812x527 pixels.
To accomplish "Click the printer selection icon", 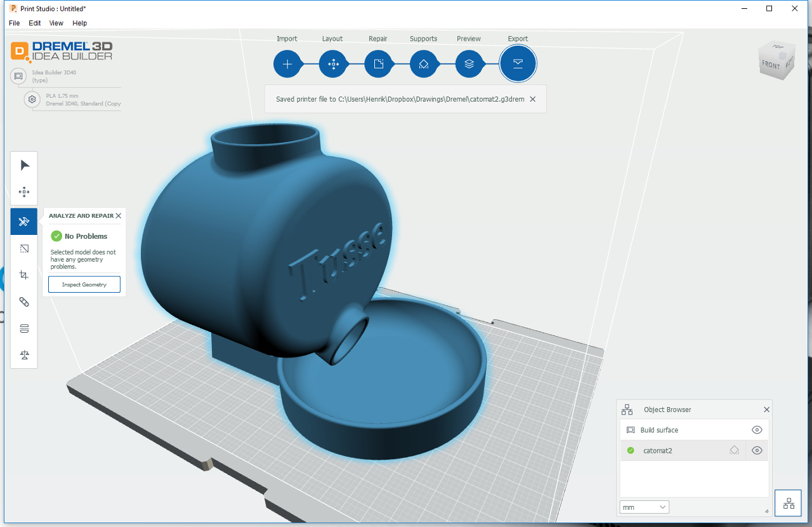I will [x=18, y=76].
